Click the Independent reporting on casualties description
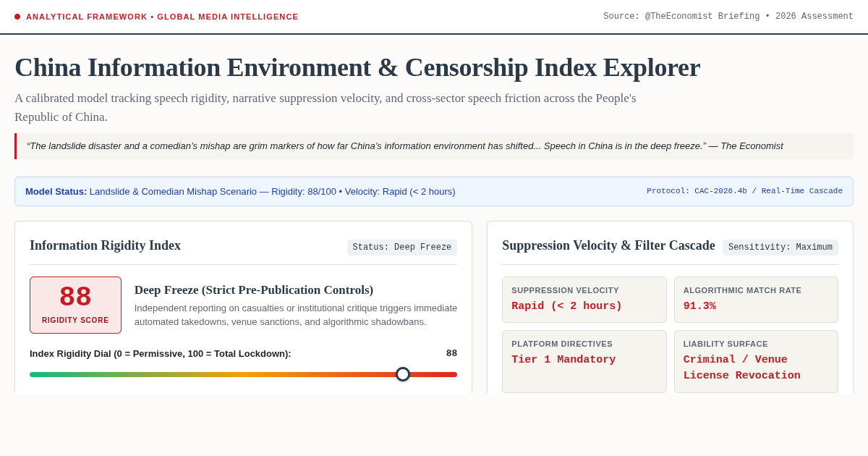 click(x=296, y=315)
